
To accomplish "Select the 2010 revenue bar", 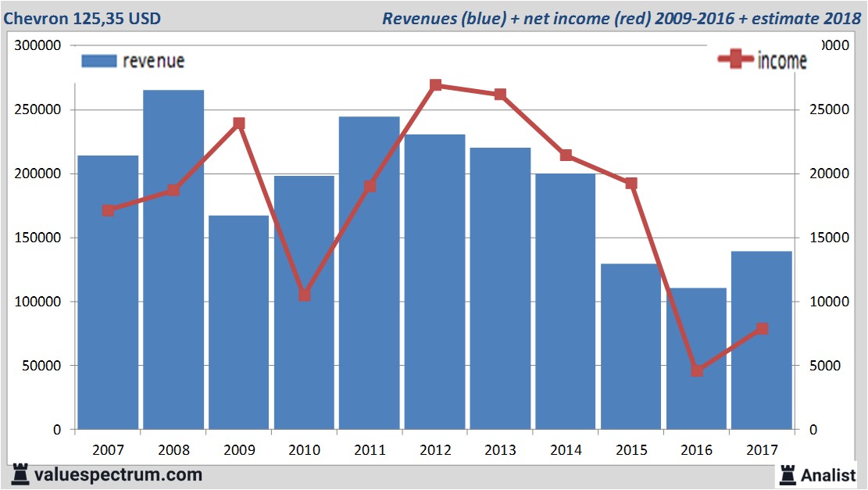I will coord(304,302).
